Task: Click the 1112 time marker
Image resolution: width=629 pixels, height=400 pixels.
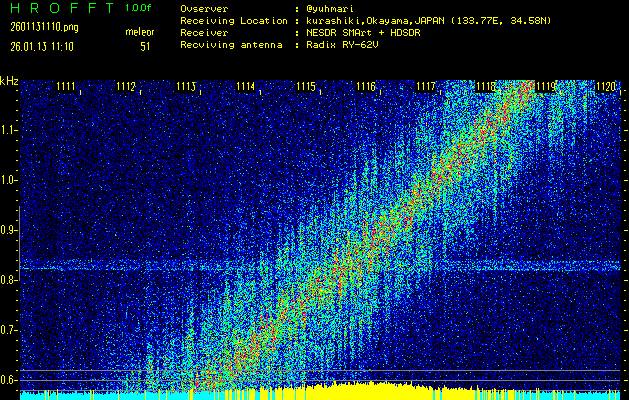Action: (x=126, y=87)
